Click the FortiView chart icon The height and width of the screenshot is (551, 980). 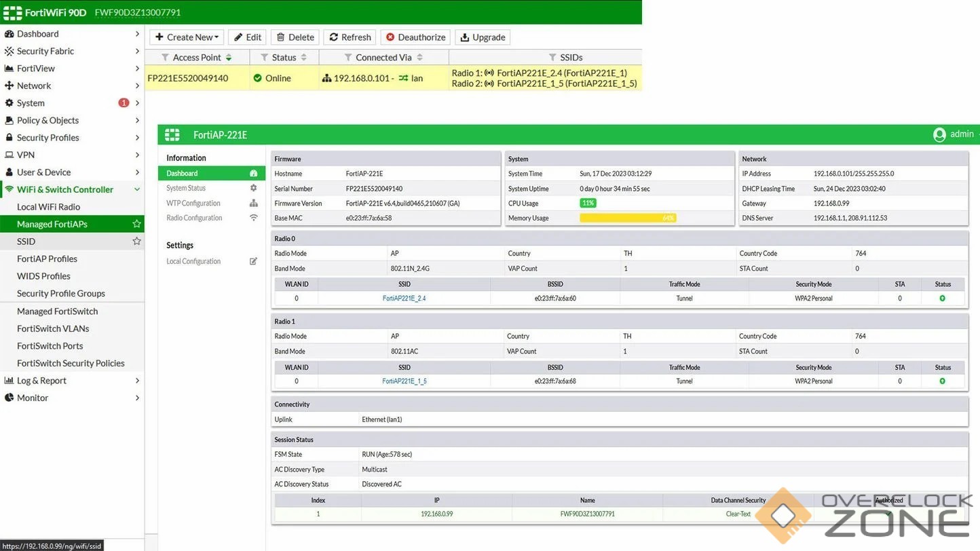[10, 69]
